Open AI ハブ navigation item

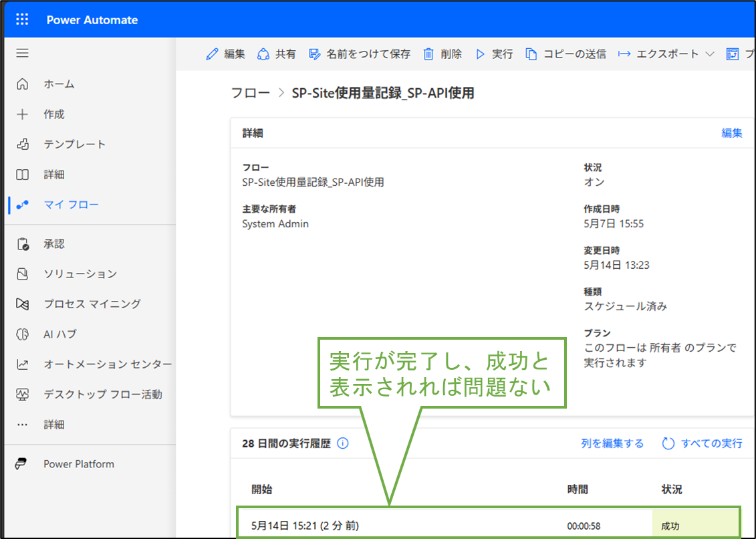[x=59, y=334]
